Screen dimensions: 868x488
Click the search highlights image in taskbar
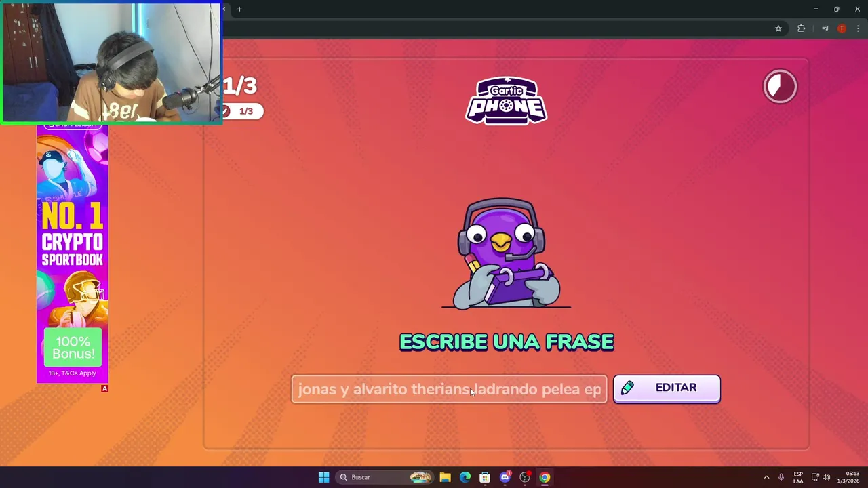click(420, 477)
